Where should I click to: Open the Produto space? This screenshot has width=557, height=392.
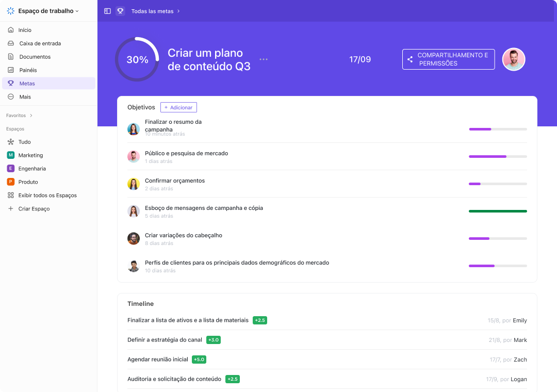[28, 182]
